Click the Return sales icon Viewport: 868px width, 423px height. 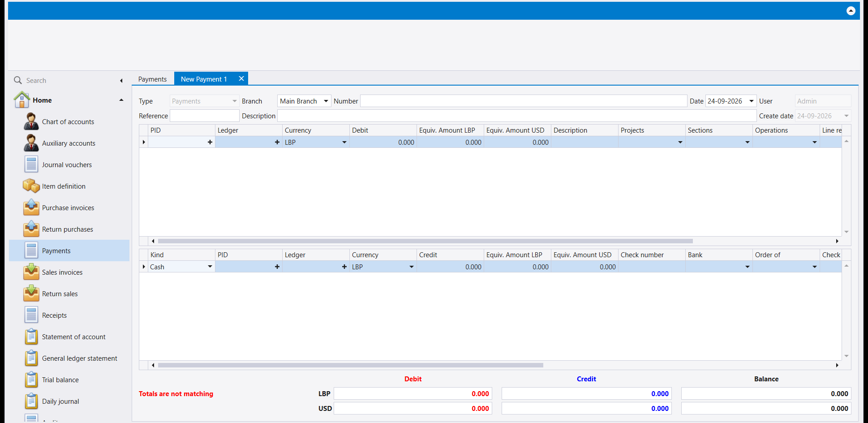31,294
